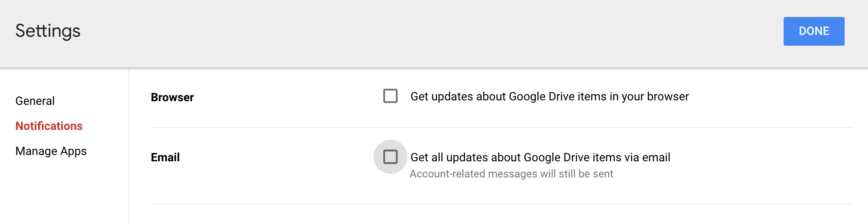Switch to Manage Apps settings

51,151
